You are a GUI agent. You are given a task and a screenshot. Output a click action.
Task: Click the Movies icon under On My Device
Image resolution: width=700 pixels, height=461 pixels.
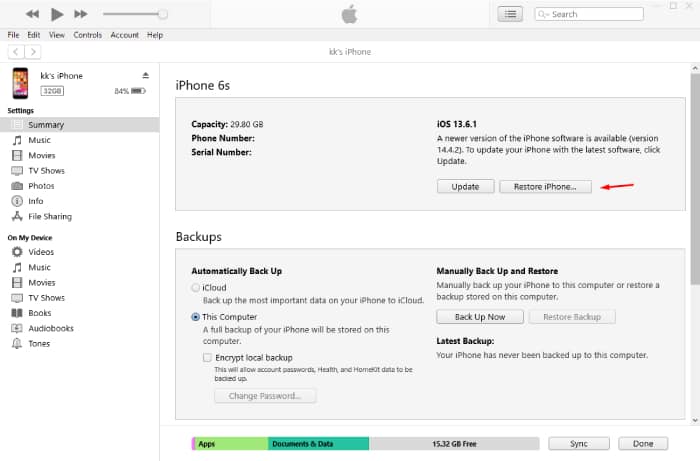click(17, 282)
